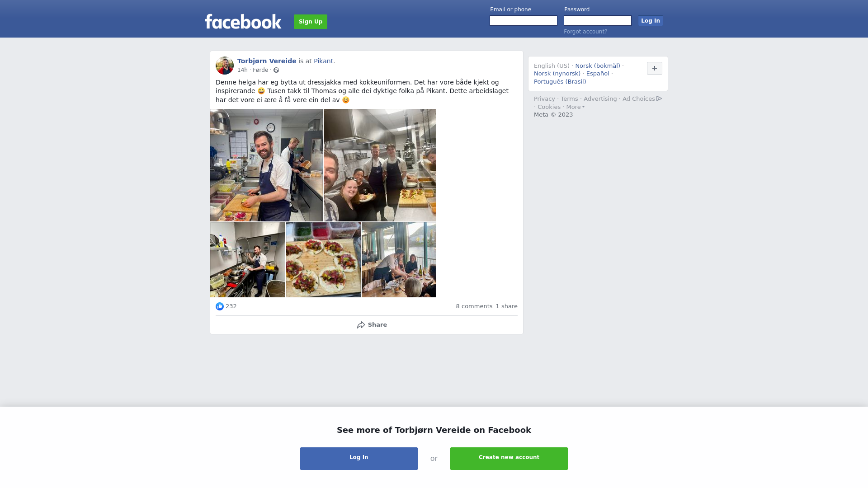868x488 pixels.
Task: Open the Forgot account? link
Action: click(x=585, y=32)
